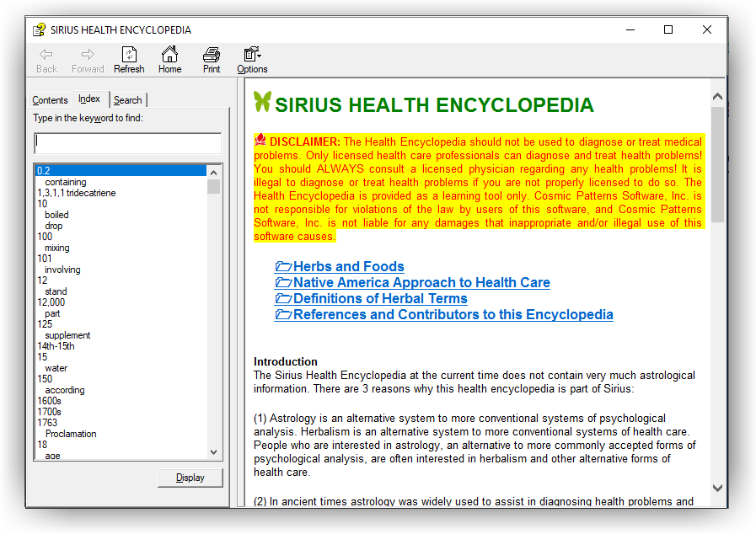Click the green butterfly logo
This screenshot has width=756, height=534.
tap(262, 103)
